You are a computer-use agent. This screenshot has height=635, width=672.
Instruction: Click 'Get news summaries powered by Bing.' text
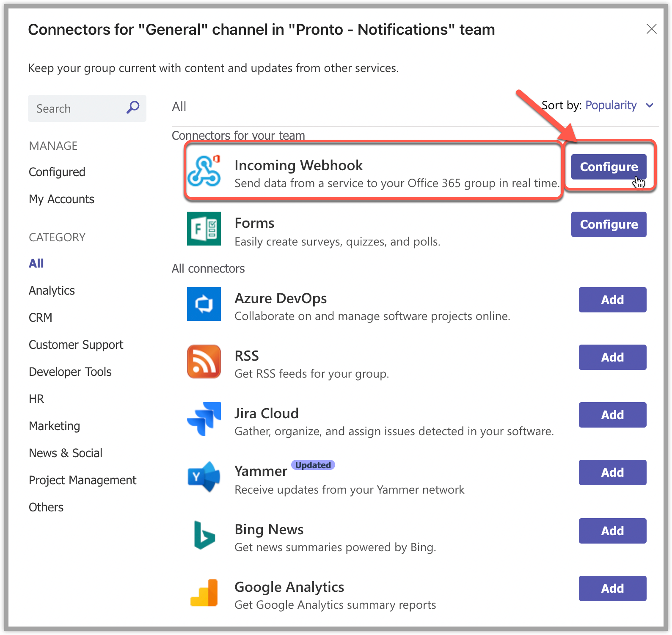[336, 547]
